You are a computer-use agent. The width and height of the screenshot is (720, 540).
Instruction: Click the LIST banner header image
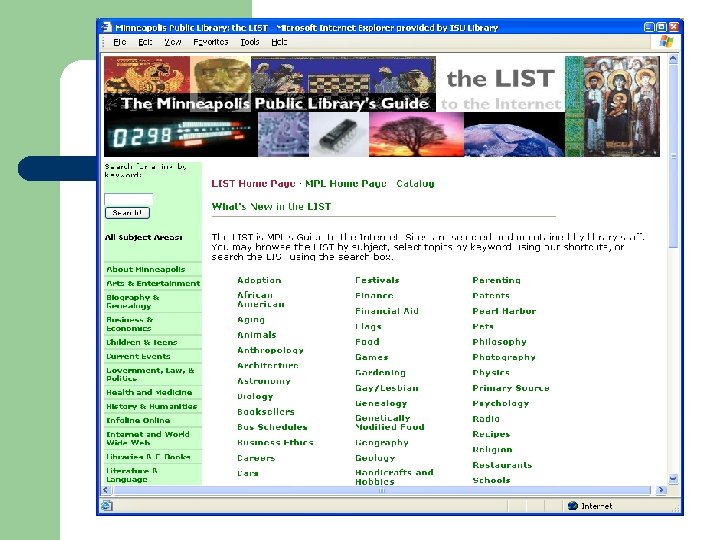pyautogui.click(x=382, y=107)
